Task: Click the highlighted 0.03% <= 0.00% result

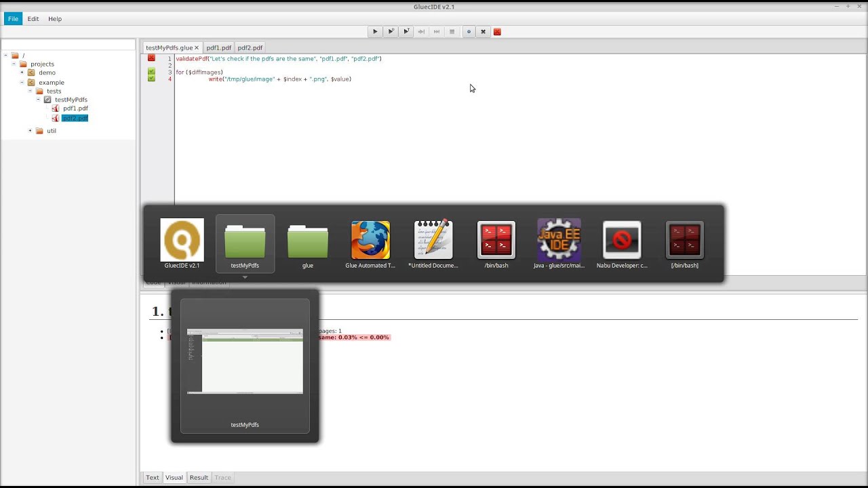Action: (363, 338)
